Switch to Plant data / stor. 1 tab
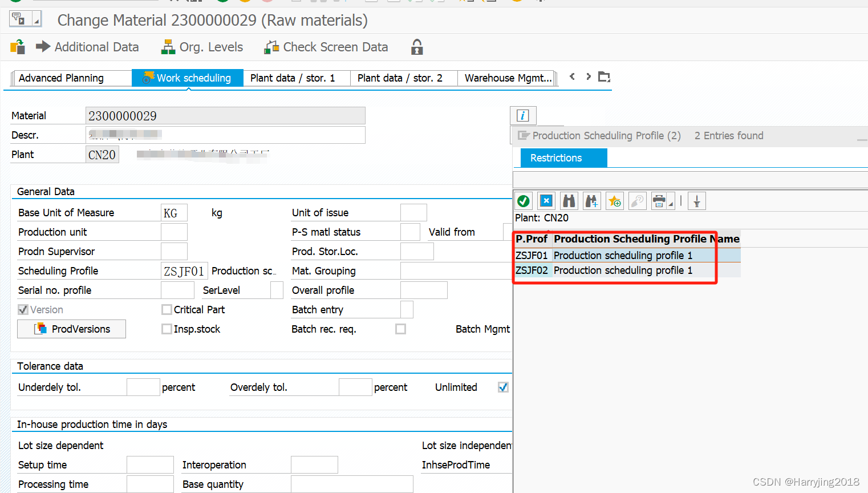The width and height of the screenshot is (868, 493). click(x=297, y=78)
